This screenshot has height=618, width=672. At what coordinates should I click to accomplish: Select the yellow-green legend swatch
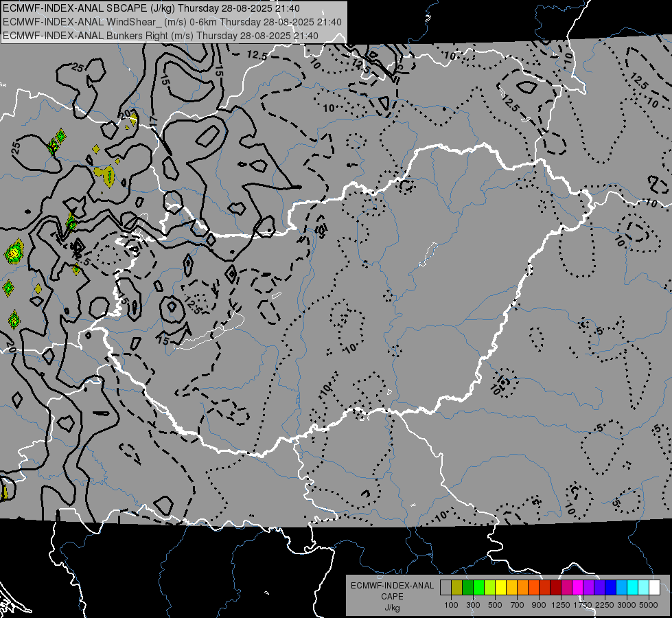(490, 588)
